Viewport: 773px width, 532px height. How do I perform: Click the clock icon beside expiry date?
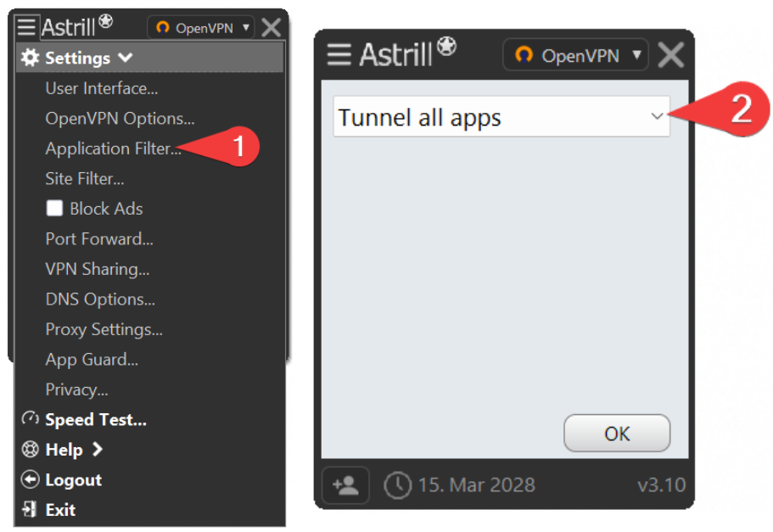click(x=397, y=485)
